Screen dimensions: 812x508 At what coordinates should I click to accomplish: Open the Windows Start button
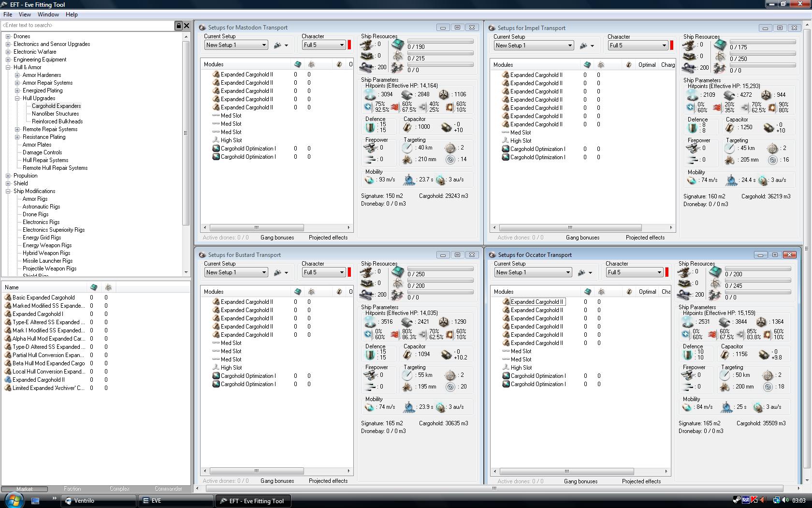pyautogui.click(x=14, y=500)
